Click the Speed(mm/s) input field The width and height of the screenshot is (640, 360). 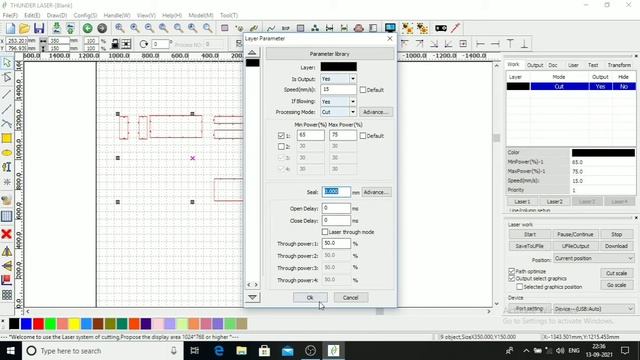coord(338,90)
